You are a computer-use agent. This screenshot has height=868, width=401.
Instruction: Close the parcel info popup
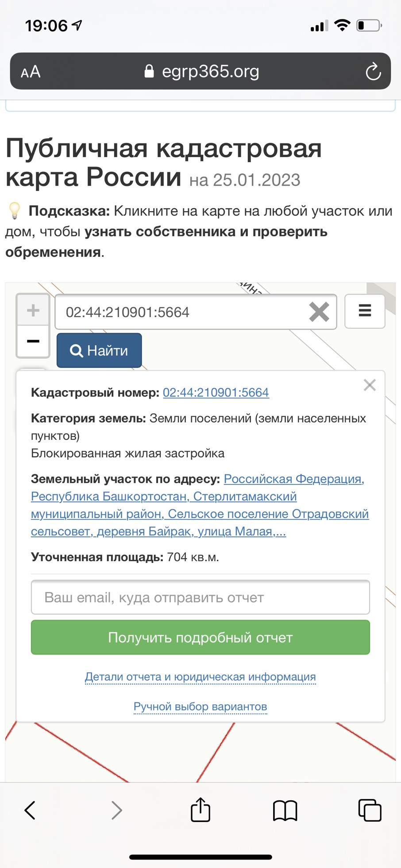click(370, 385)
